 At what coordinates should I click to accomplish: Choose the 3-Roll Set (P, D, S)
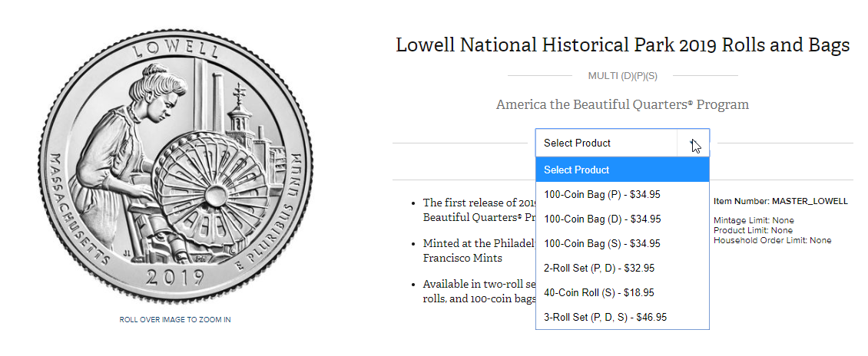pyautogui.click(x=605, y=317)
